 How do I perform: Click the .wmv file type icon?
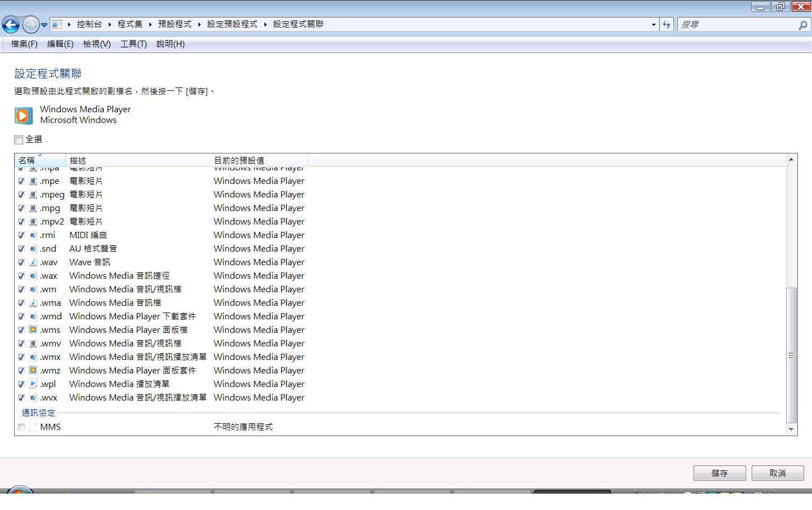click(x=33, y=344)
